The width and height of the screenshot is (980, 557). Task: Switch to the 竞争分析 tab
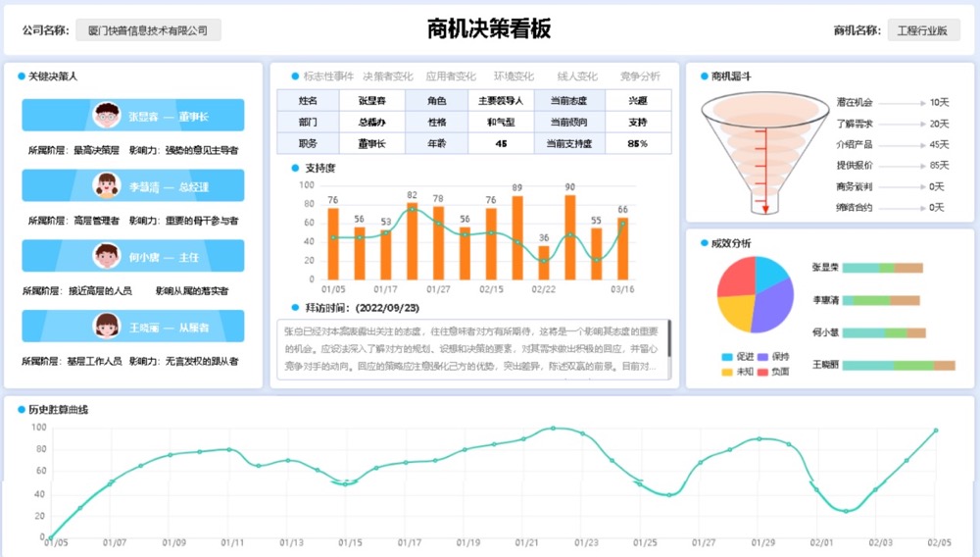click(639, 76)
